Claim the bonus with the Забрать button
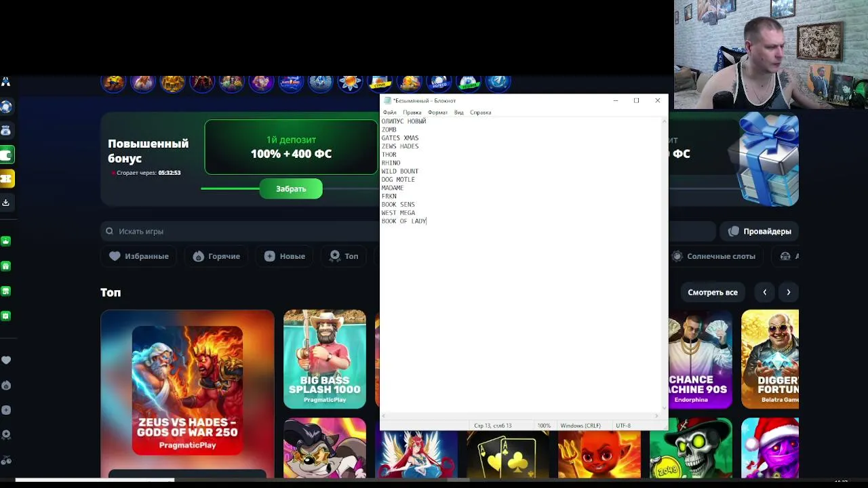 click(x=291, y=189)
